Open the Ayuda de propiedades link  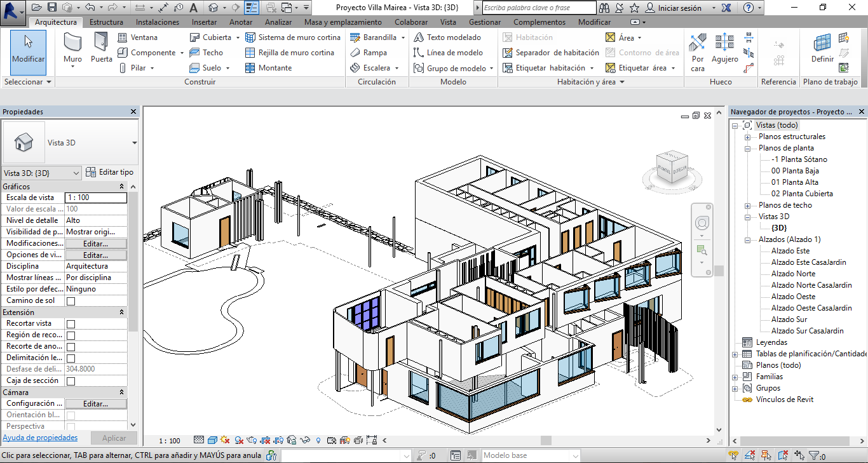coord(40,438)
